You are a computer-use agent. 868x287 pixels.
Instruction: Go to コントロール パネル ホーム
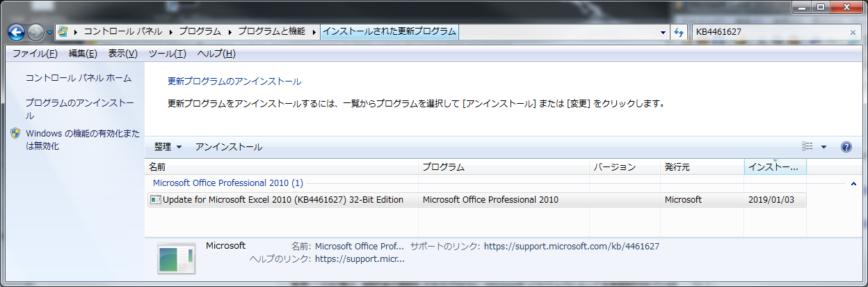[79, 78]
